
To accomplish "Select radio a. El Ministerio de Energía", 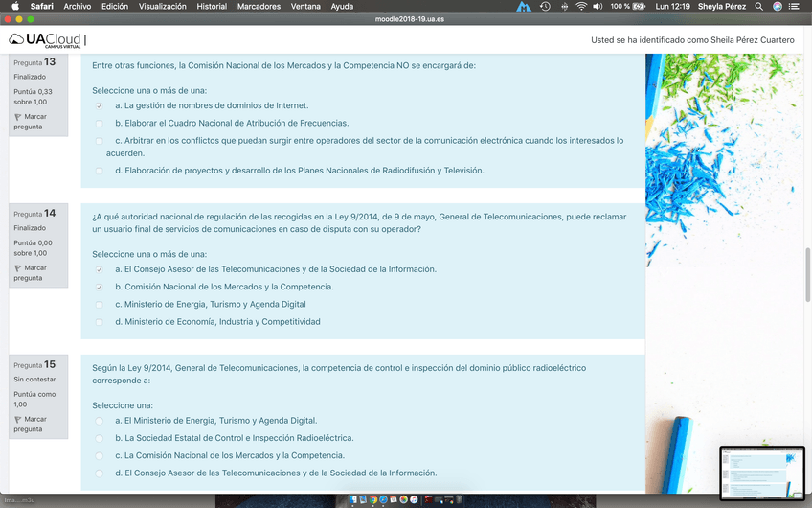I will click(x=100, y=421).
